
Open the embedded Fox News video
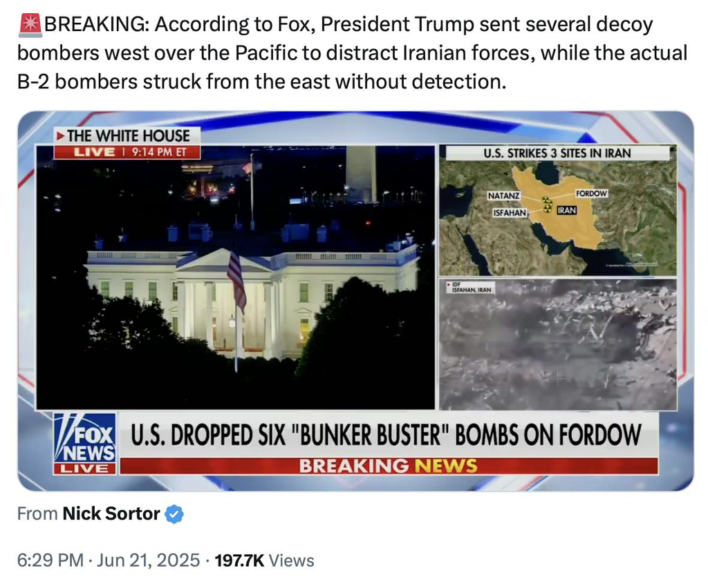click(x=355, y=301)
